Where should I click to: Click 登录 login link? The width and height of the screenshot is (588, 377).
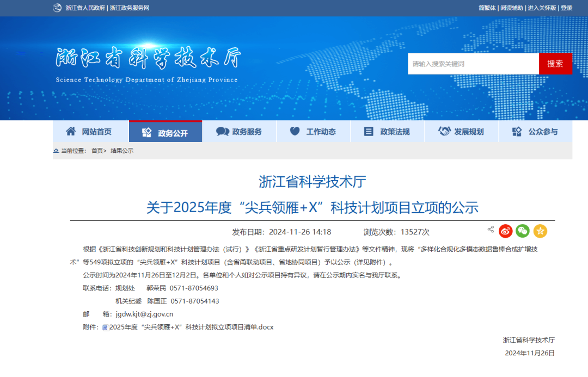coord(566,8)
